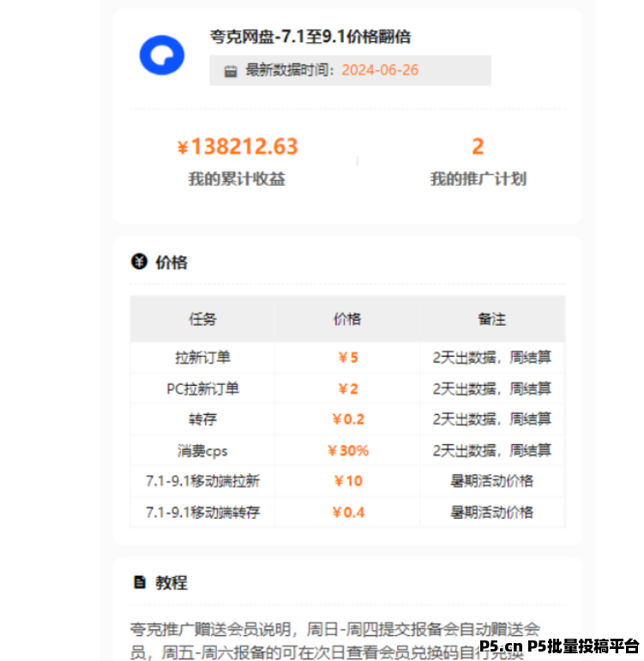
Task: Select the 7.1-9.1移动端拉新 task cell
Action: pyautogui.click(x=202, y=481)
